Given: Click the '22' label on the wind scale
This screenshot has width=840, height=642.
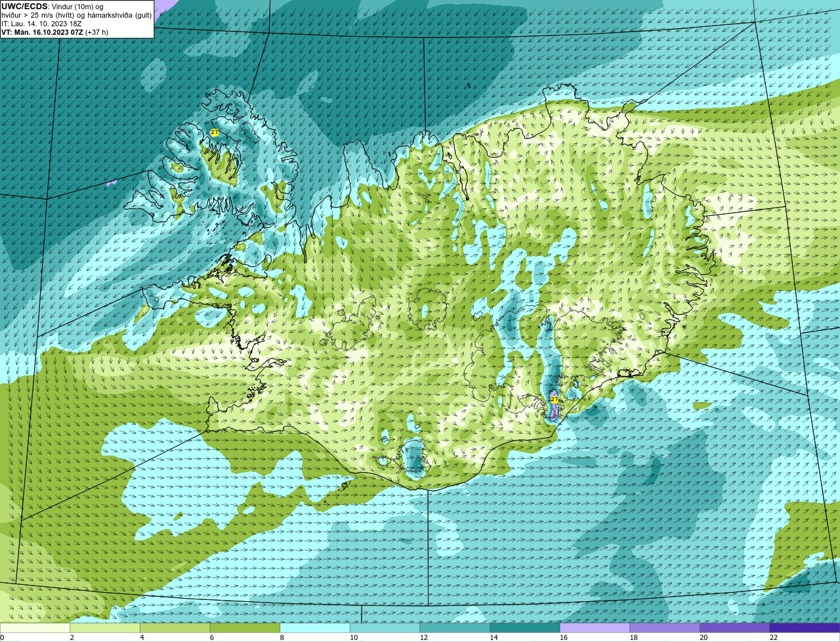Looking at the screenshot, I should click(774, 637).
